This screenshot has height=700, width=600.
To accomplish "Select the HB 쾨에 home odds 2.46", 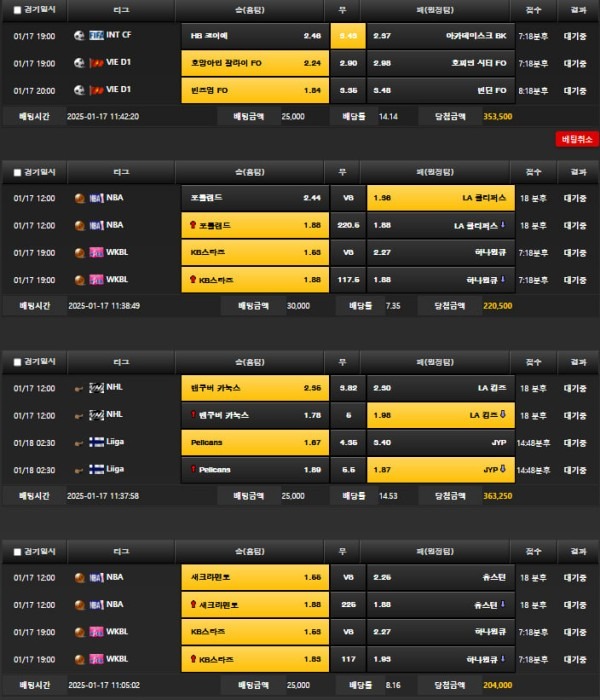I will 254,36.
